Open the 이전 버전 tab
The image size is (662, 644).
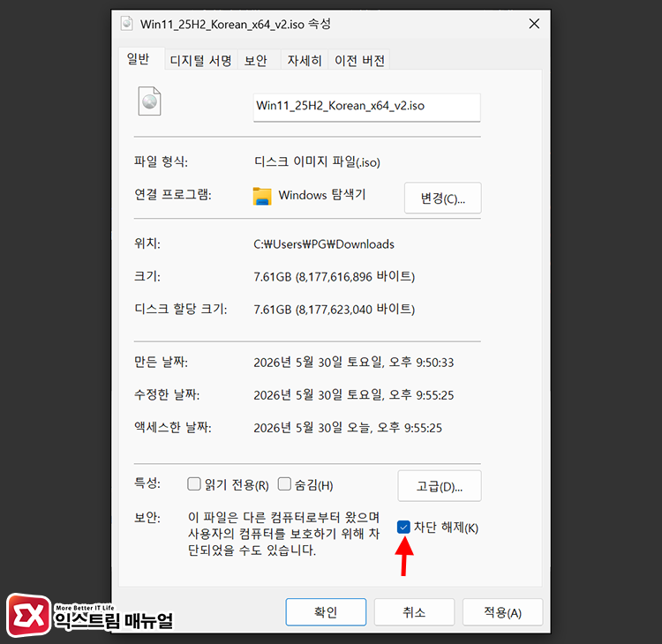click(x=359, y=60)
